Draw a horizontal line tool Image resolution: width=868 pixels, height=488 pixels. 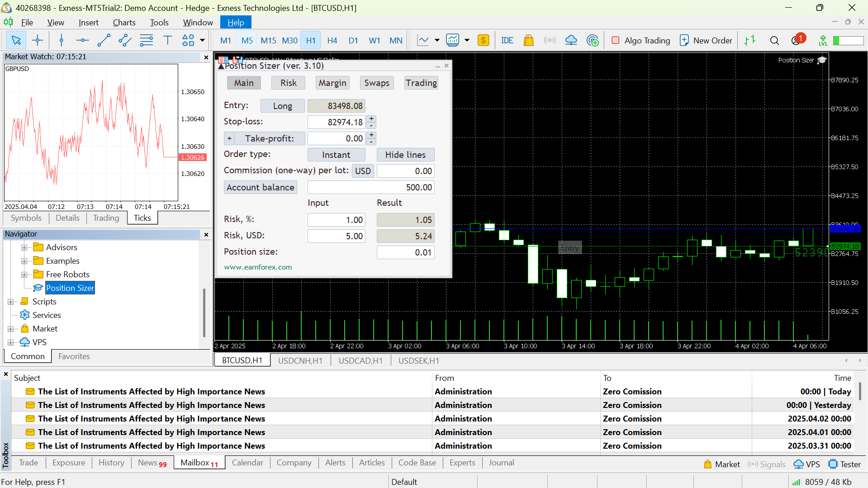[x=82, y=41]
